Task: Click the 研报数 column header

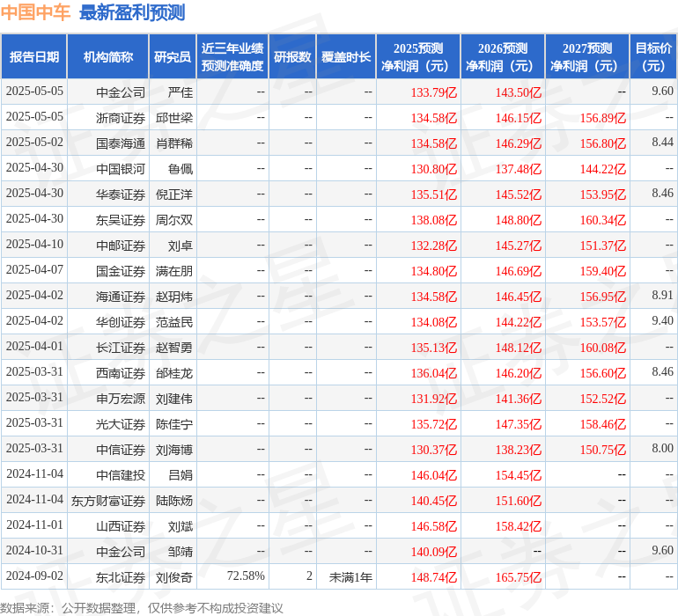Action: click(x=292, y=56)
